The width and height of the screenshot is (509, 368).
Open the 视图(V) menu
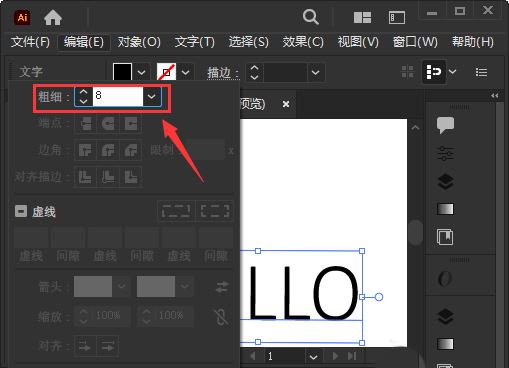pyautogui.click(x=358, y=42)
